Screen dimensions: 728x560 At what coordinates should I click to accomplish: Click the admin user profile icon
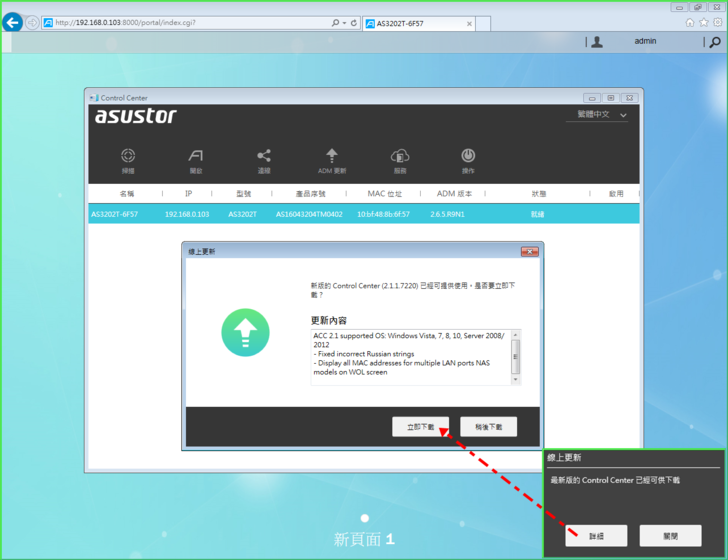[x=597, y=42]
